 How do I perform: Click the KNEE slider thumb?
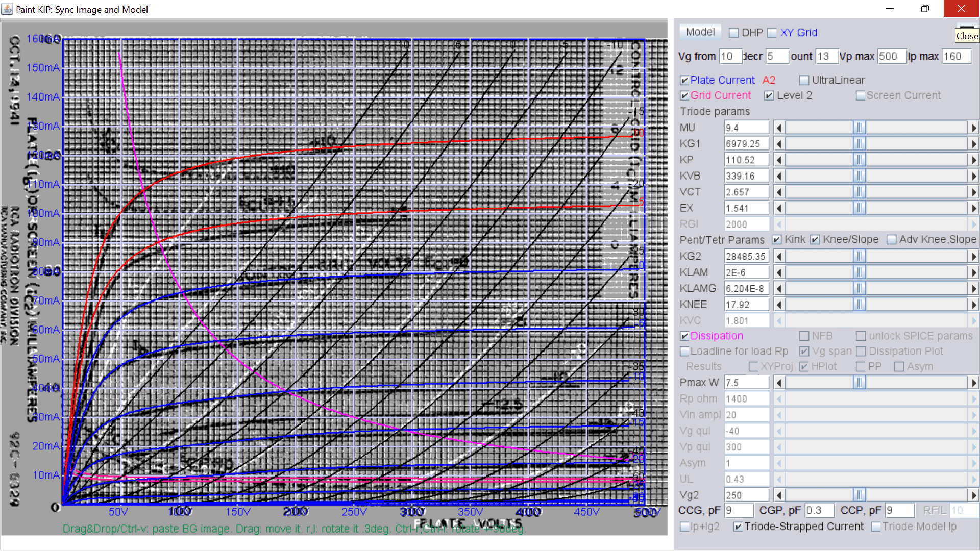860,305
